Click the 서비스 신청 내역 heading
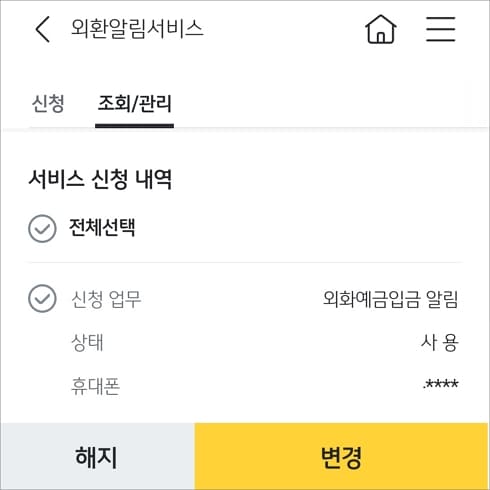This screenshot has width=490, height=490. pyautogui.click(x=100, y=179)
